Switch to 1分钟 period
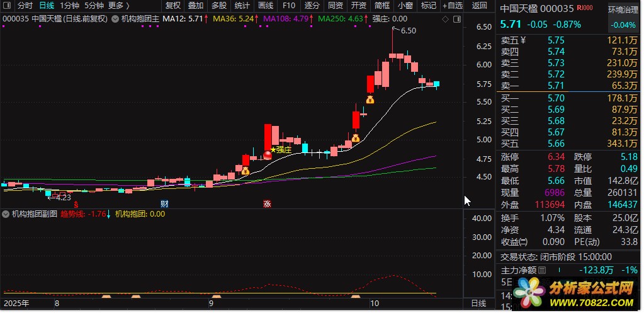 pos(69,5)
